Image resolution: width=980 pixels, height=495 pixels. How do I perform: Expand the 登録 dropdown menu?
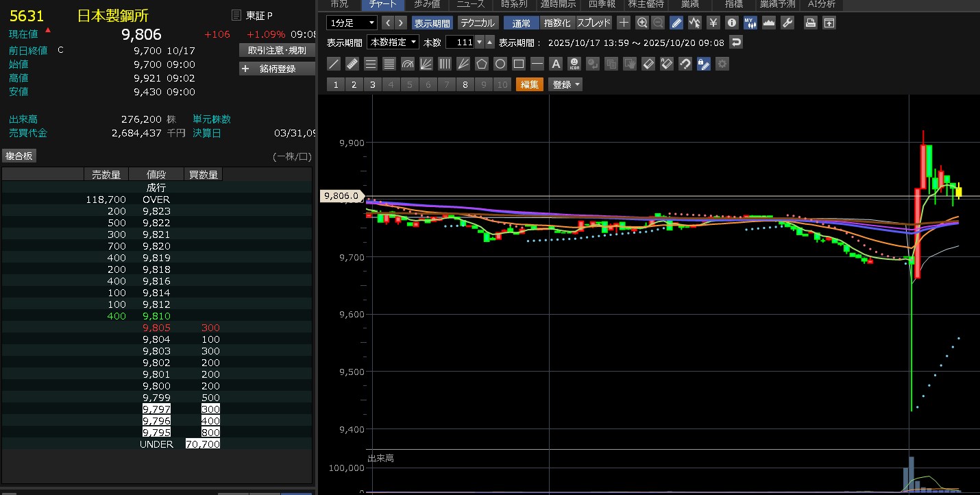[x=567, y=84]
